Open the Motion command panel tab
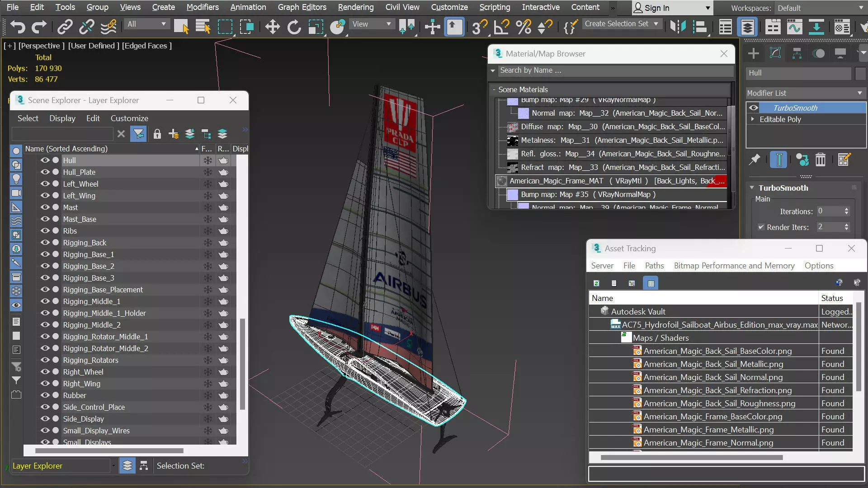The height and width of the screenshot is (488, 868). click(x=819, y=53)
